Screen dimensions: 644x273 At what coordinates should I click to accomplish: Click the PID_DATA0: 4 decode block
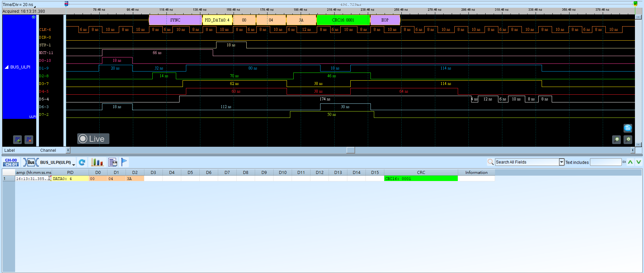217,20
